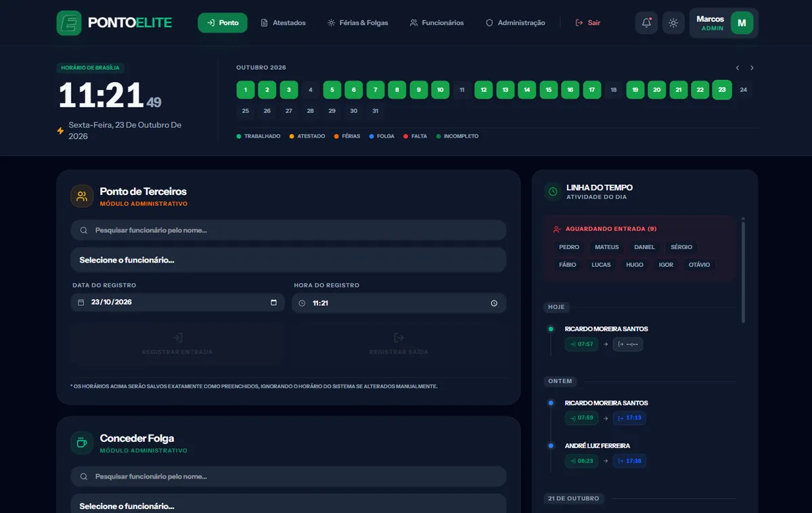Click the PEDRO chip in Aguardando Entrada
The height and width of the screenshot is (513, 812).
click(569, 247)
